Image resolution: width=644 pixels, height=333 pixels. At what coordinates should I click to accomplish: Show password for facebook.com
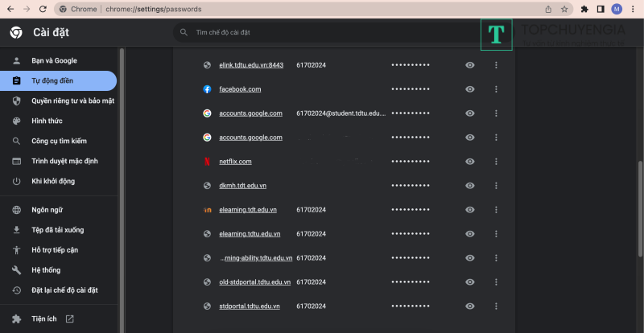coord(470,89)
